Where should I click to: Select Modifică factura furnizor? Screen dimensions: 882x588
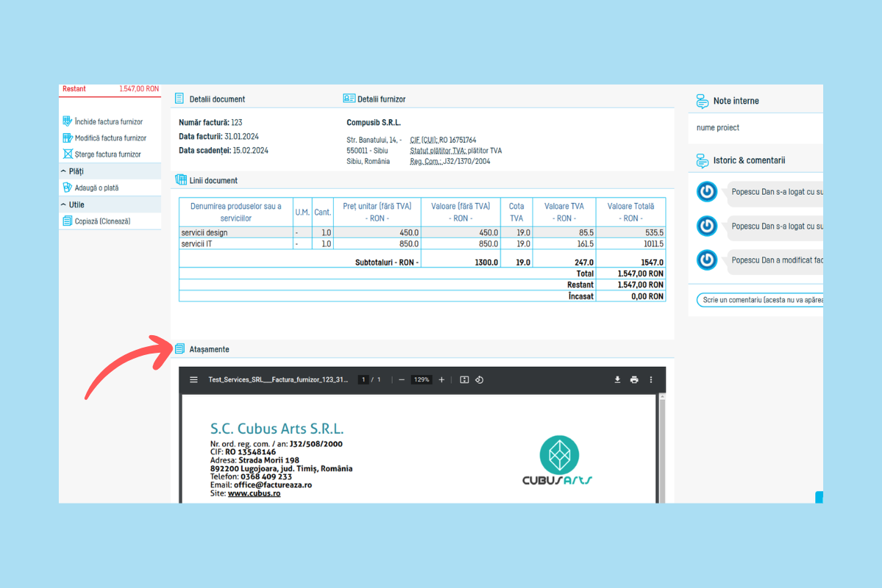[110, 138]
